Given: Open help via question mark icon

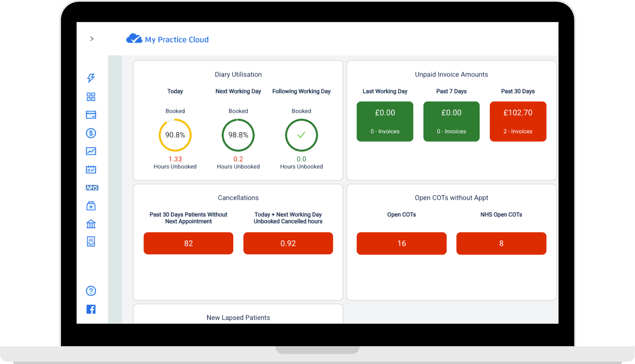Looking at the screenshot, I should point(91,291).
